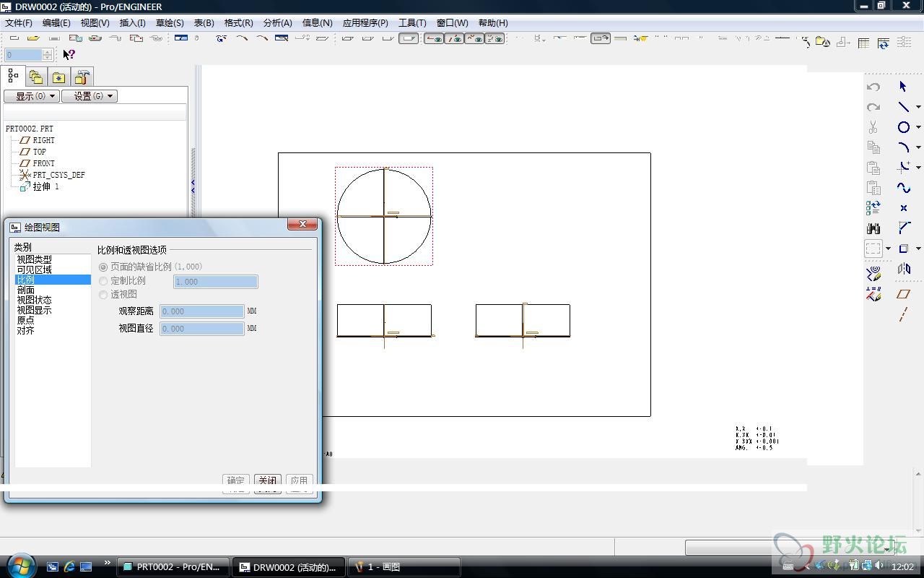
Task: Click the redo arrow icon
Action: [x=873, y=107]
